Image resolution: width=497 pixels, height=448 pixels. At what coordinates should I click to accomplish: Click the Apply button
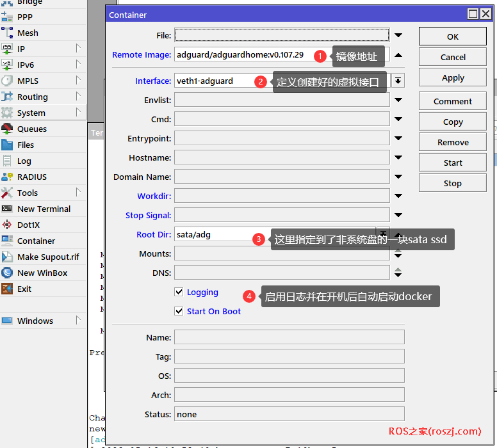click(453, 77)
